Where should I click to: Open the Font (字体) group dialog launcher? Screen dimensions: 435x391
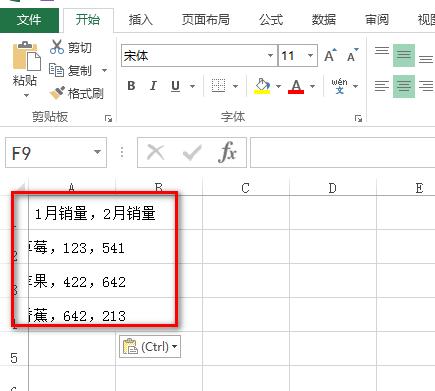(x=358, y=118)
